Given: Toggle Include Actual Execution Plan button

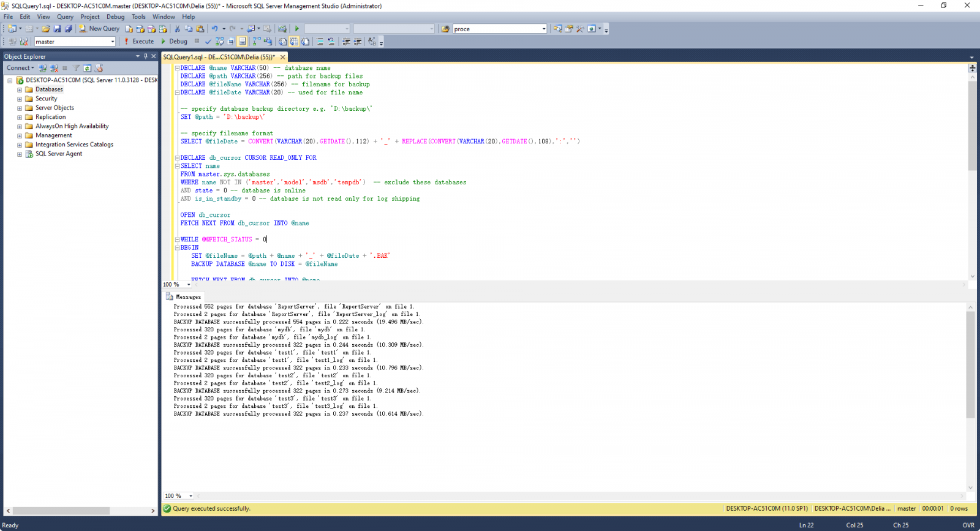Looking at the screenshot, I should tap(257, 42).
